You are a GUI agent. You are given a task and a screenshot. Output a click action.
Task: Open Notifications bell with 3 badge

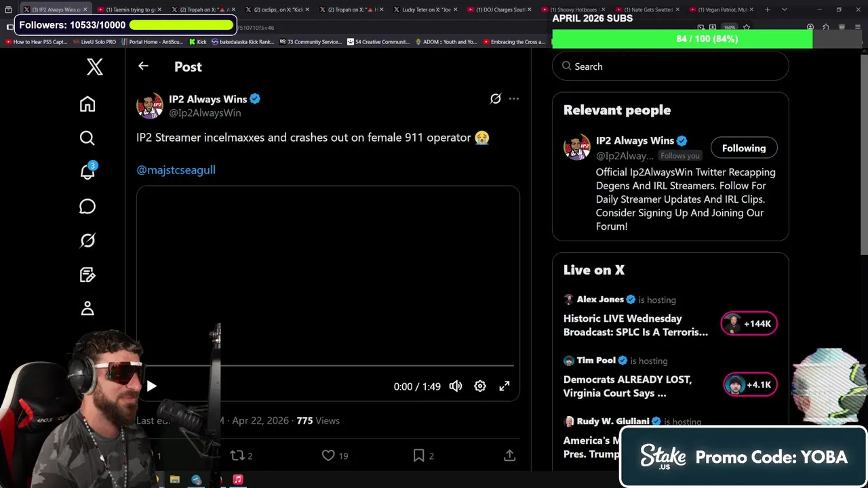coord(87,171)
